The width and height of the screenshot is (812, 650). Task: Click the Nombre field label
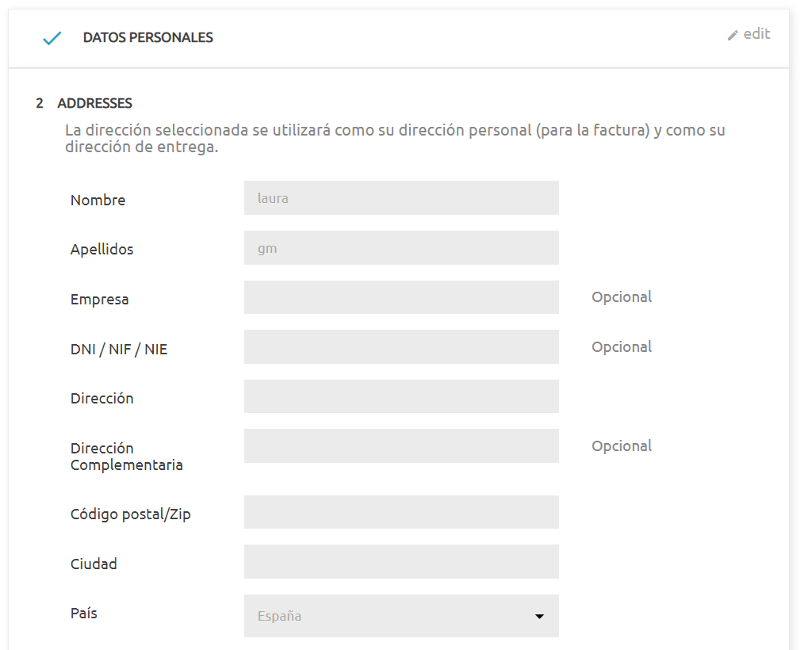tap(98, 201)
